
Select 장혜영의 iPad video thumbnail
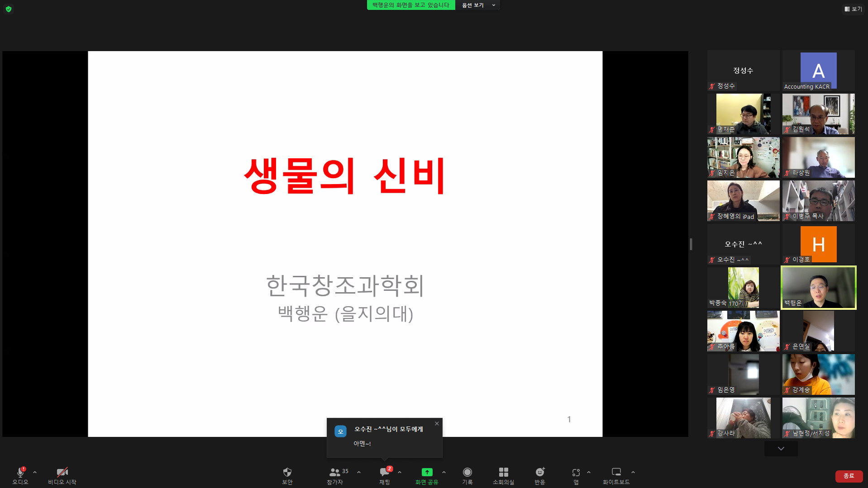[x=744, y=201]
